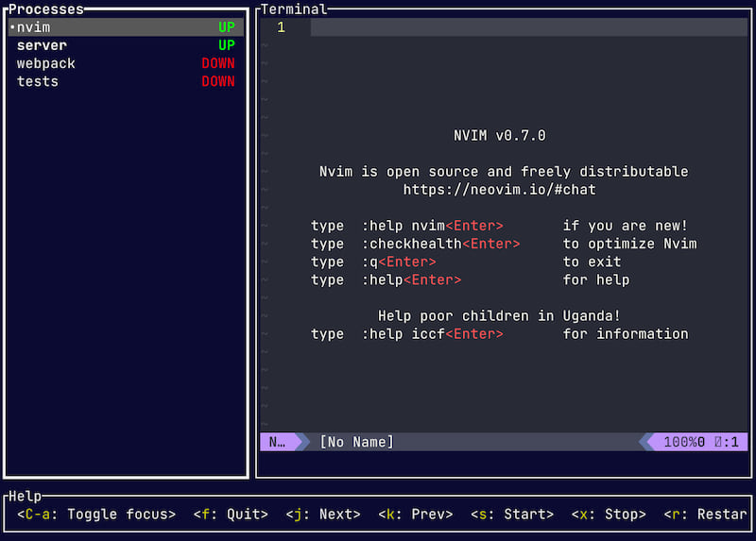
Task: Click 'if you are new!' text
Action: pyautogui.click(x=625, y=226)
